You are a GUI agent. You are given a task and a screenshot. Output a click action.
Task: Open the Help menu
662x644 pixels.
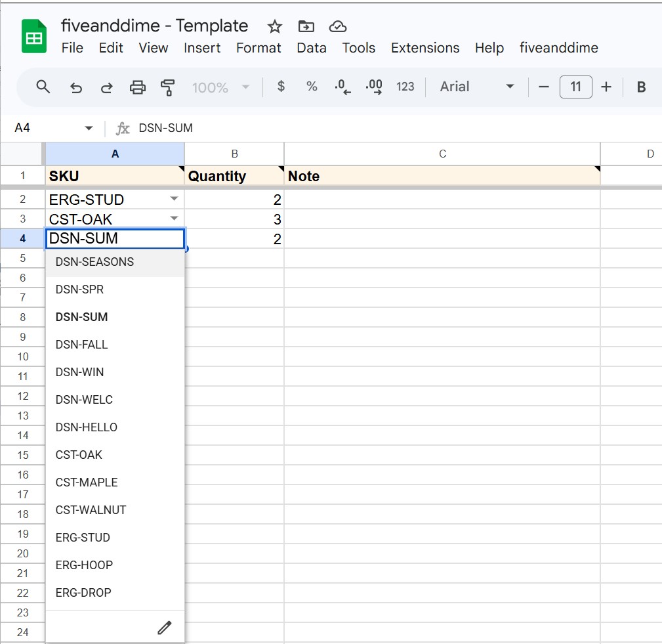(x=489, y=48)
